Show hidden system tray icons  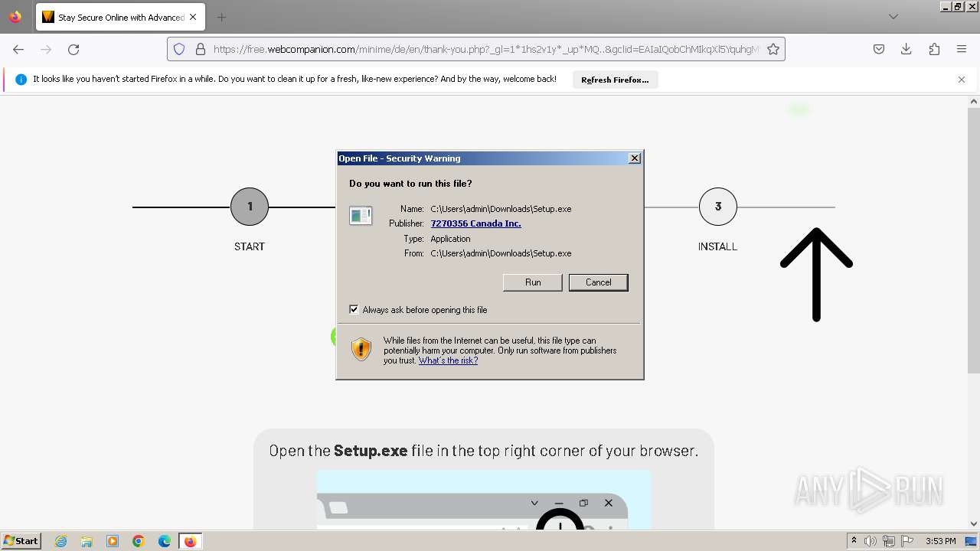pyautogui.click(x=854, y=540)
